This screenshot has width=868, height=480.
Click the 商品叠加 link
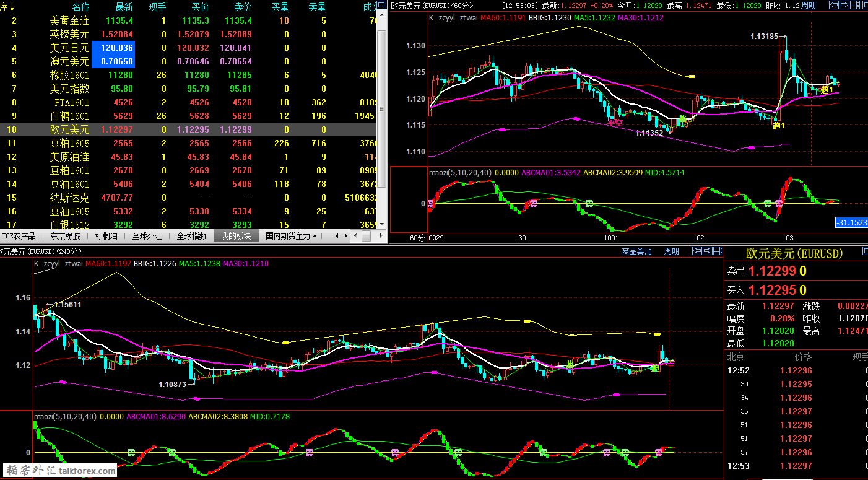click(637, 251)
